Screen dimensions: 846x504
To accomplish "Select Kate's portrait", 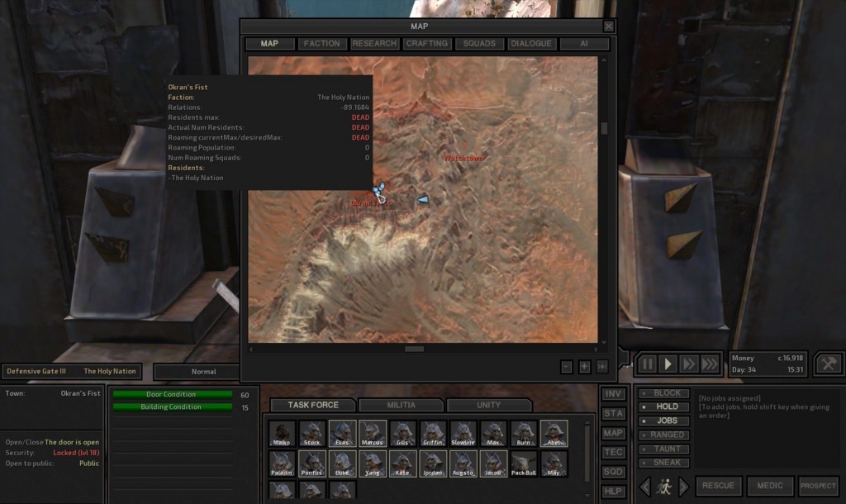I will [402, 464].
